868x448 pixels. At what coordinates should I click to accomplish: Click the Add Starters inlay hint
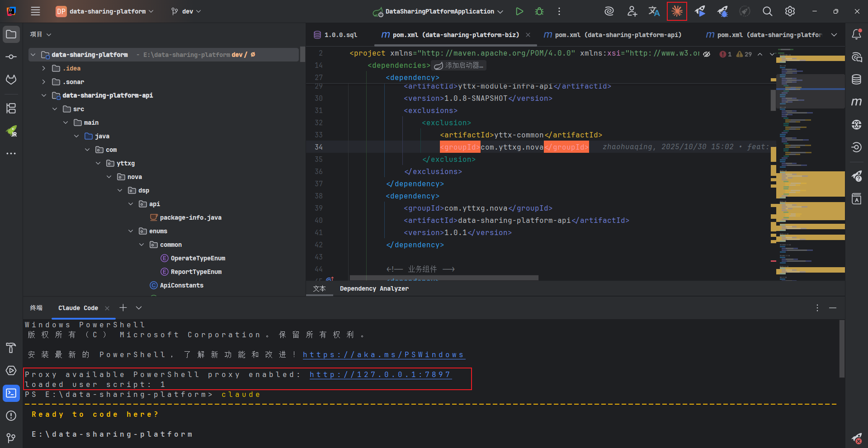pyautogui.click(x=459, y=66)
